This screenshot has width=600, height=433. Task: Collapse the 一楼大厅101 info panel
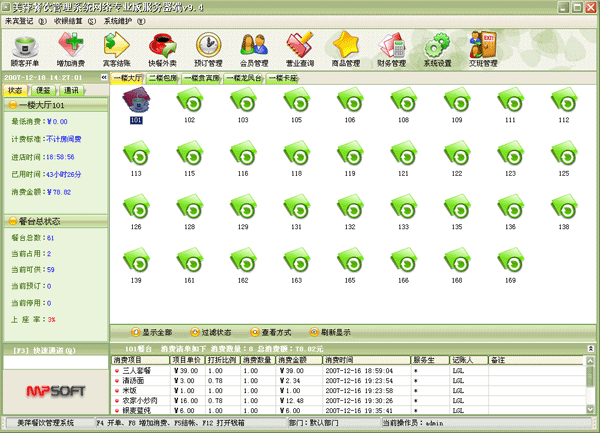click(x=98, y=104)
